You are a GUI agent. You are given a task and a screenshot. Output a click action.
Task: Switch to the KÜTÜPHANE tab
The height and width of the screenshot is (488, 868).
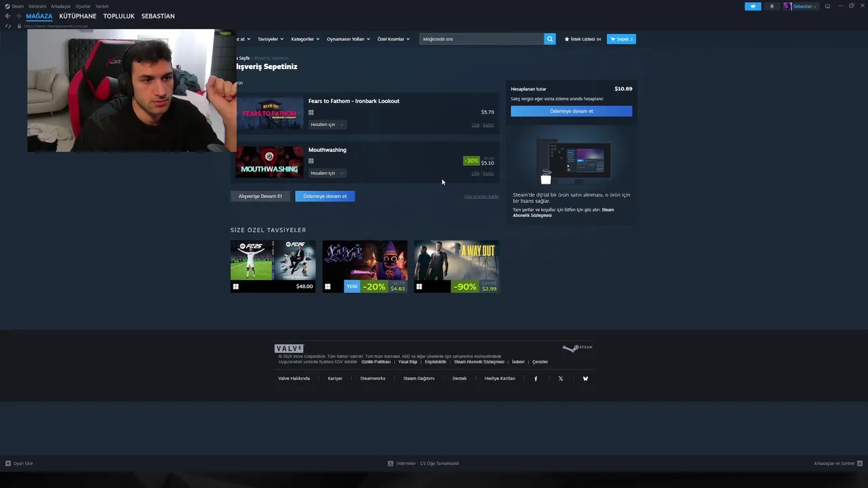78,16
